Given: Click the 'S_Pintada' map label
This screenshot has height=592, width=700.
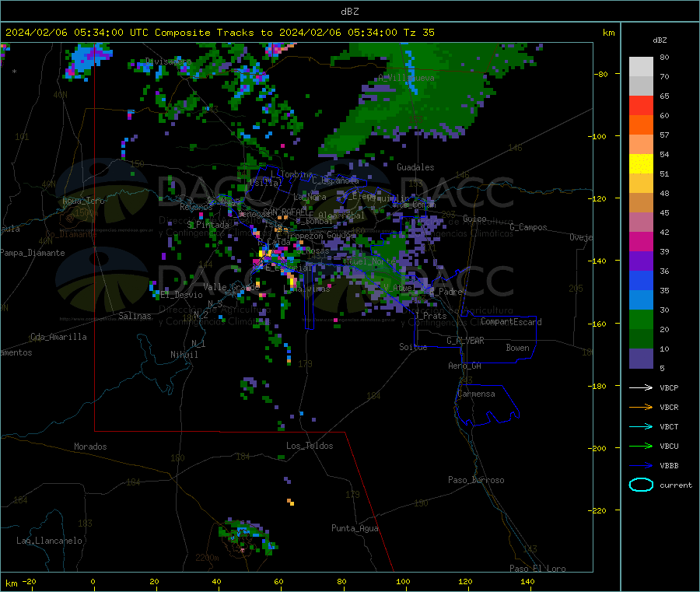Looking at the screenshot, I should coord(208,225).
